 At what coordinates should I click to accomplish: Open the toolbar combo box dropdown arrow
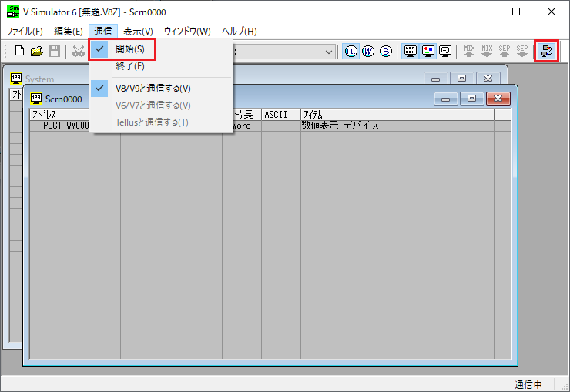(330, 52)
